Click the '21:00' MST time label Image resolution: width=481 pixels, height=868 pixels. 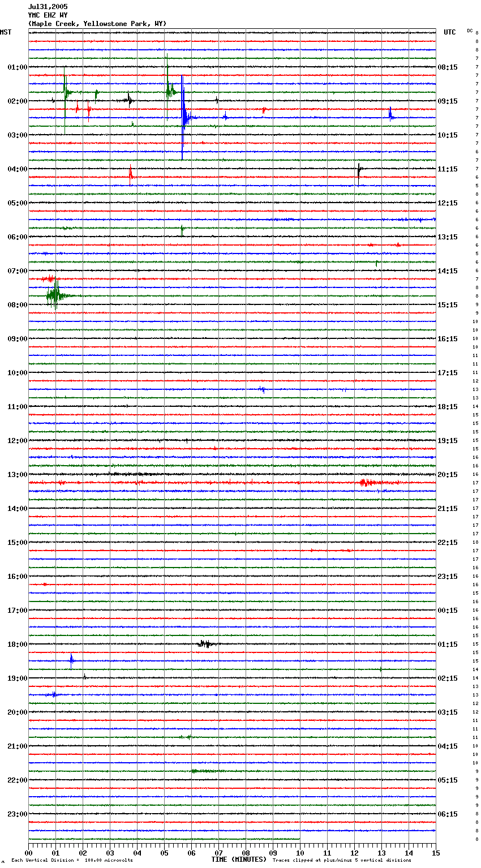tap(18, 746)
